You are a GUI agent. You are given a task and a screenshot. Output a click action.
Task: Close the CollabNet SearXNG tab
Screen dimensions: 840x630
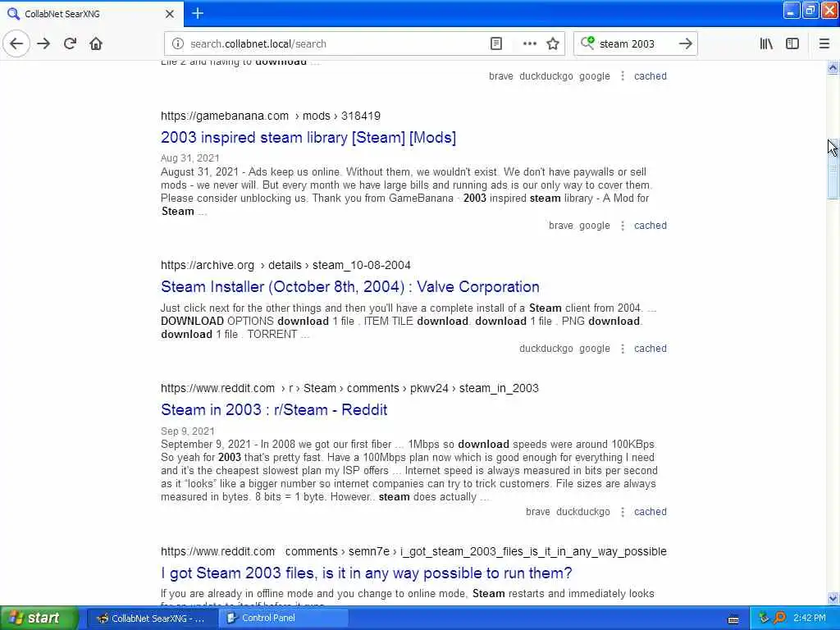(x=170, y=14)
